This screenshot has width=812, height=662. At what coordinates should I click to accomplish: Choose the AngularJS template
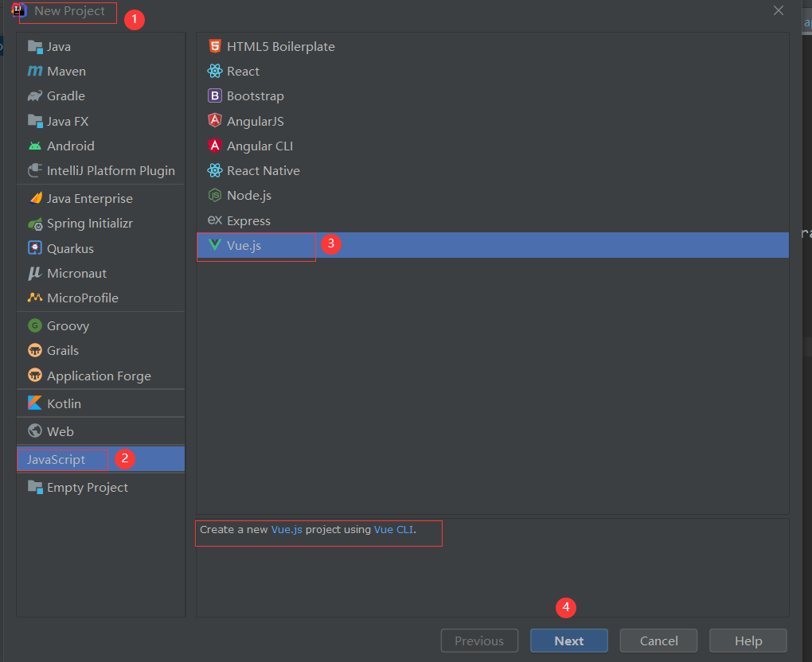pyautogui.click(x=493, y=121)
